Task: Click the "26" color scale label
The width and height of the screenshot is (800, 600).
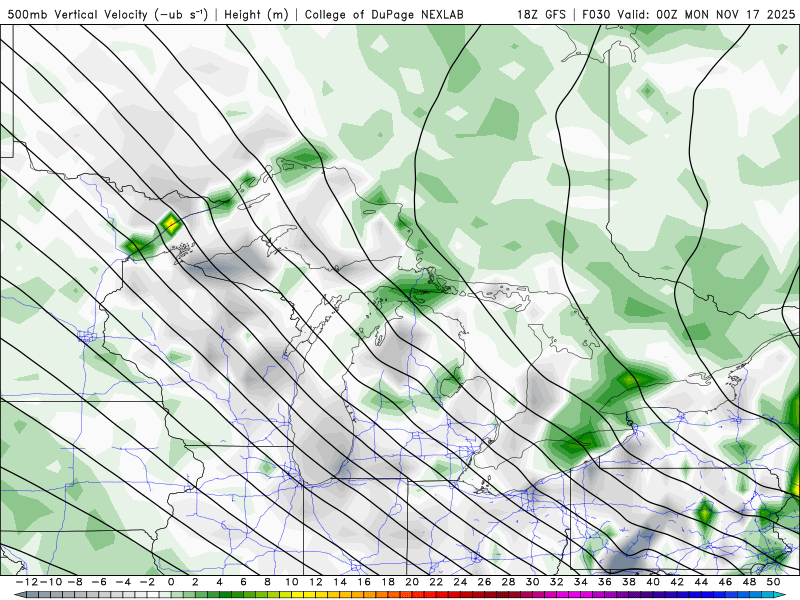Action: (x=484, y=582)
